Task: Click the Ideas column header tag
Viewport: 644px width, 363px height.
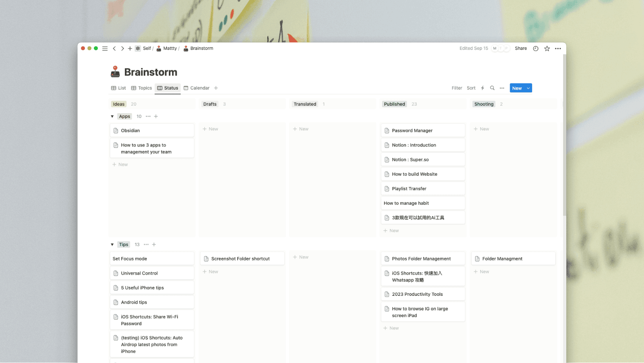Action: (119, 104)
